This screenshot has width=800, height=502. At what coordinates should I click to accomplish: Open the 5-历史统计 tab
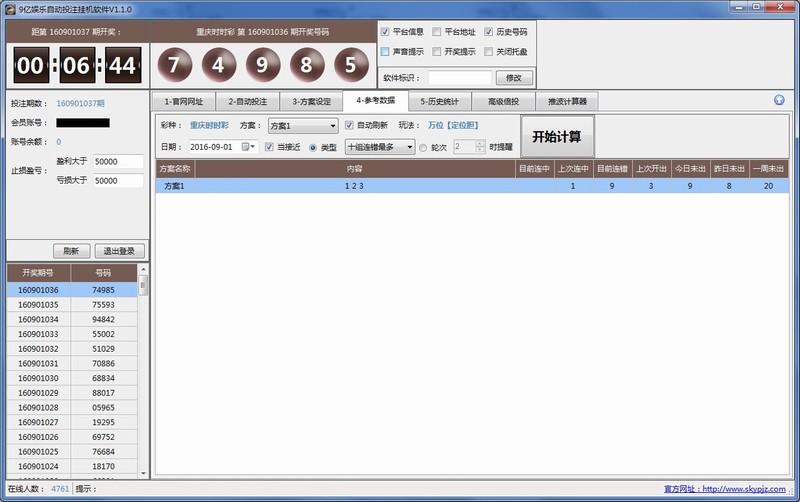click(439, 101)
